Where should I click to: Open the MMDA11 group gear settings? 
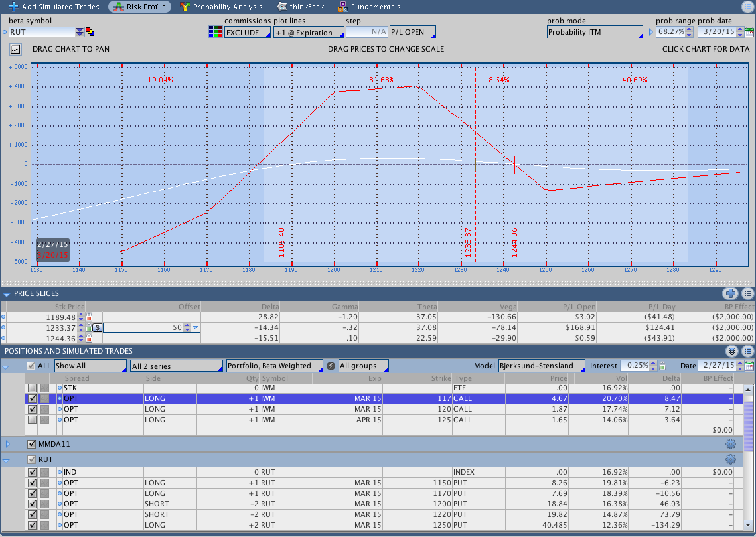(731, 444)
